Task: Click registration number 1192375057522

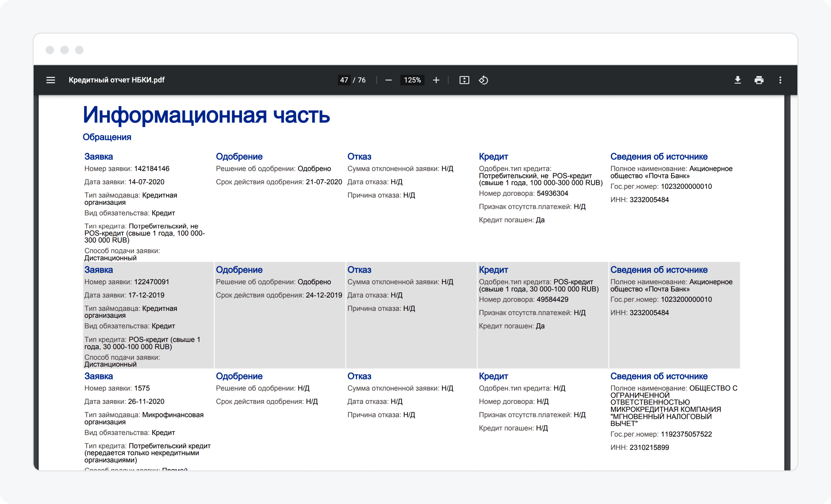Action: click(686, 434)
